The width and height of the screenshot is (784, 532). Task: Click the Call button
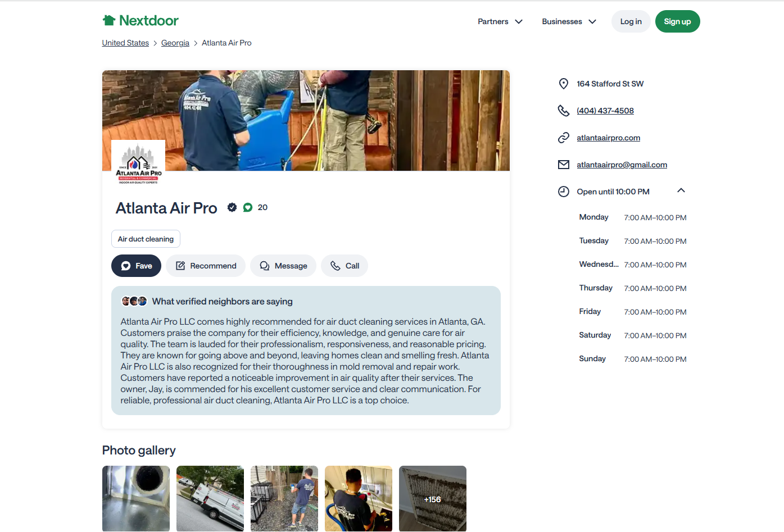(345, 266)
